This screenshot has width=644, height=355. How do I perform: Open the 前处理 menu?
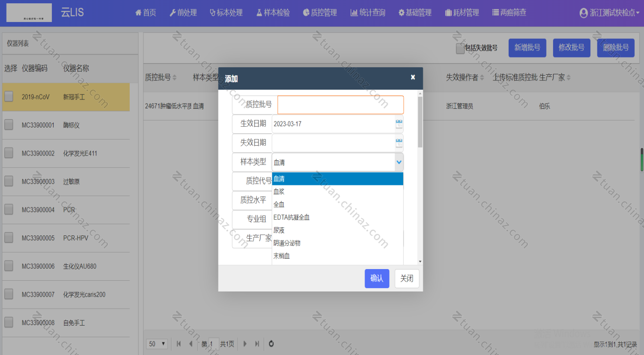click(183, 13)
